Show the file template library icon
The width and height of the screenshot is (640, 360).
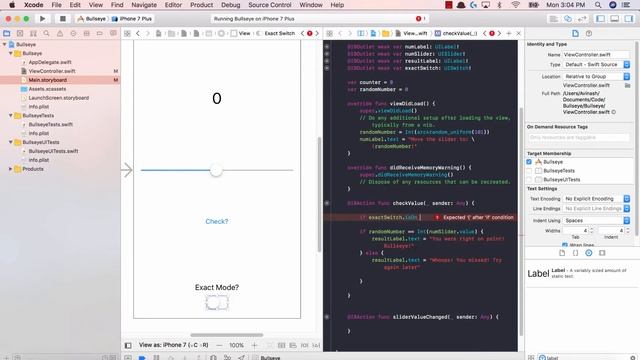click(562, 253)
